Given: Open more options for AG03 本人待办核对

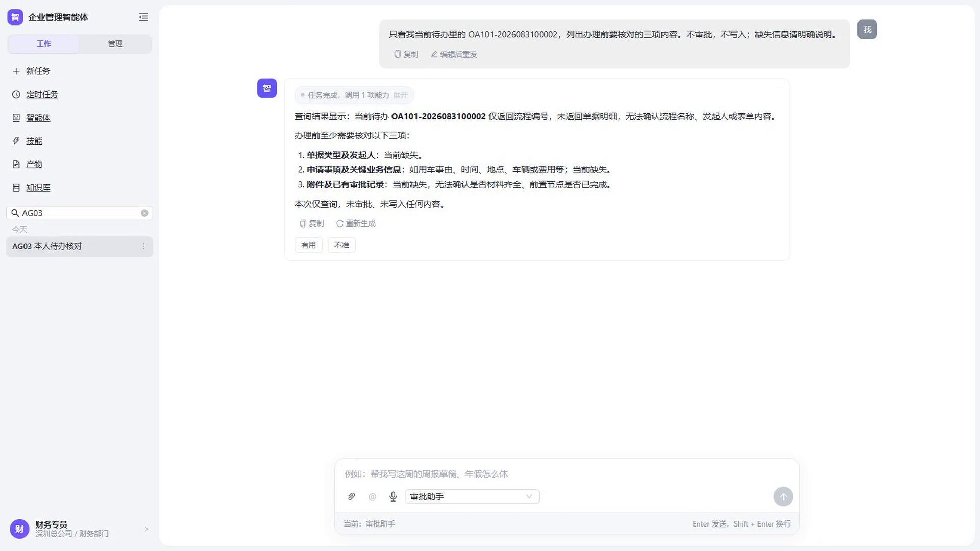Looking at the screenshot, I should coord(143,246).
